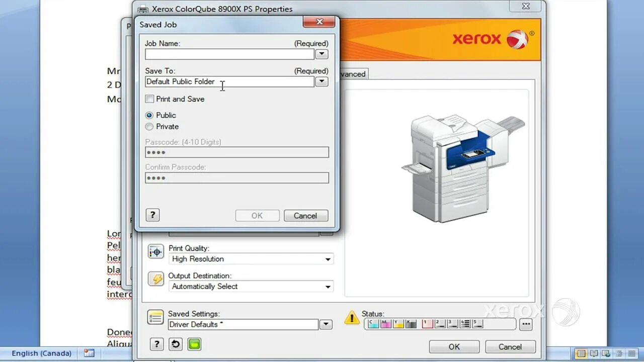The image size is (644, 362).
Task: Click the tray 5 status icon
Action: [x=477, y=324]
